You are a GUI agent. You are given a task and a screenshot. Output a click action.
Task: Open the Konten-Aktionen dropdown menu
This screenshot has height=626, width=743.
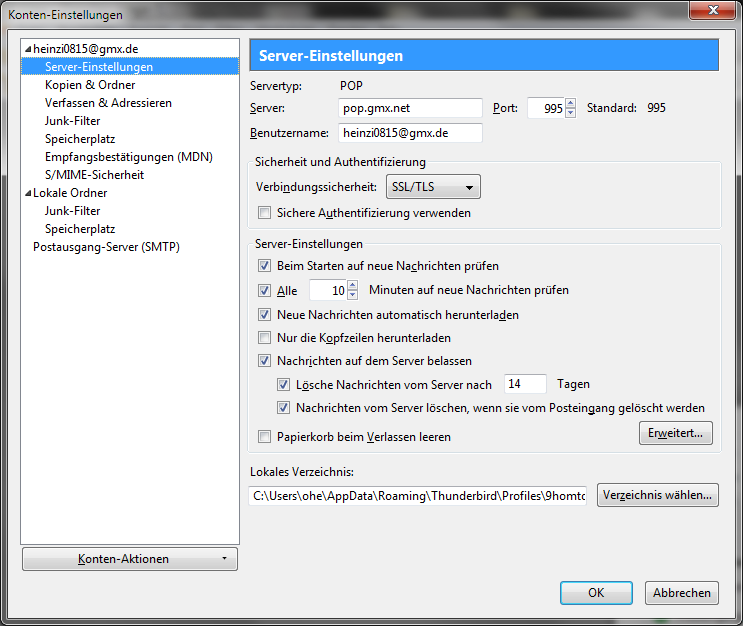[130, 559]
